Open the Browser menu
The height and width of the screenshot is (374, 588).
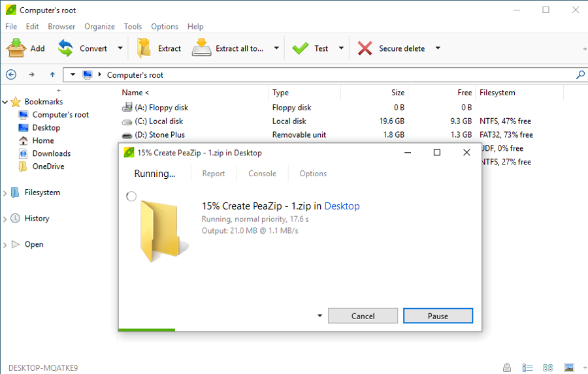(61, 27)
